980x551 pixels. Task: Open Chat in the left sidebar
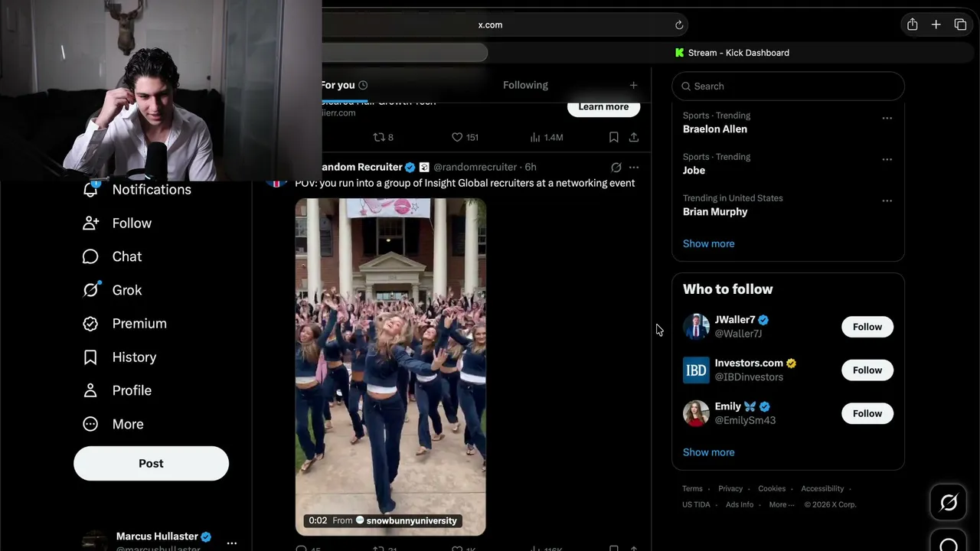coord(112,256)
